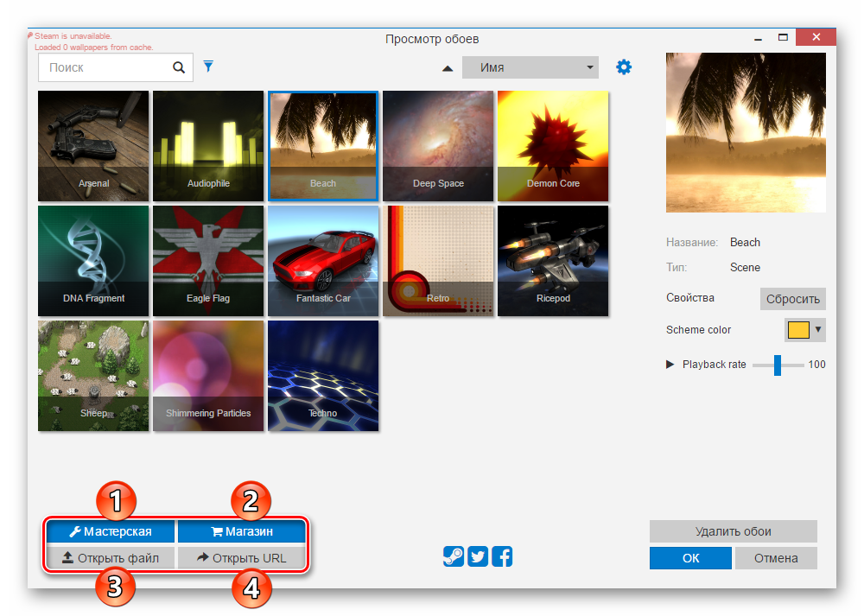864x616 pixels.
Task: Click the Поиск search field
Action: [116, 67]
